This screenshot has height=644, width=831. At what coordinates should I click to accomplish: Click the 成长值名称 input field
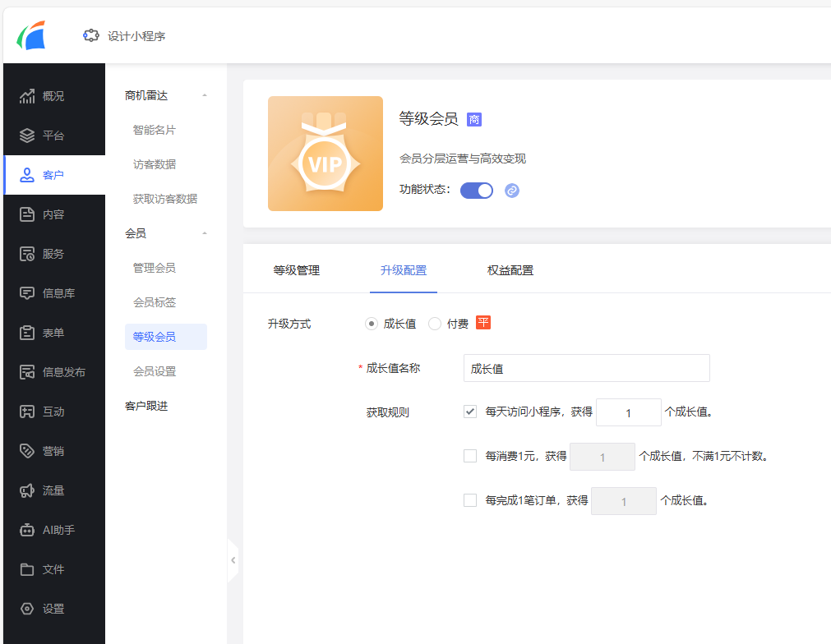[x=586, y=367]
